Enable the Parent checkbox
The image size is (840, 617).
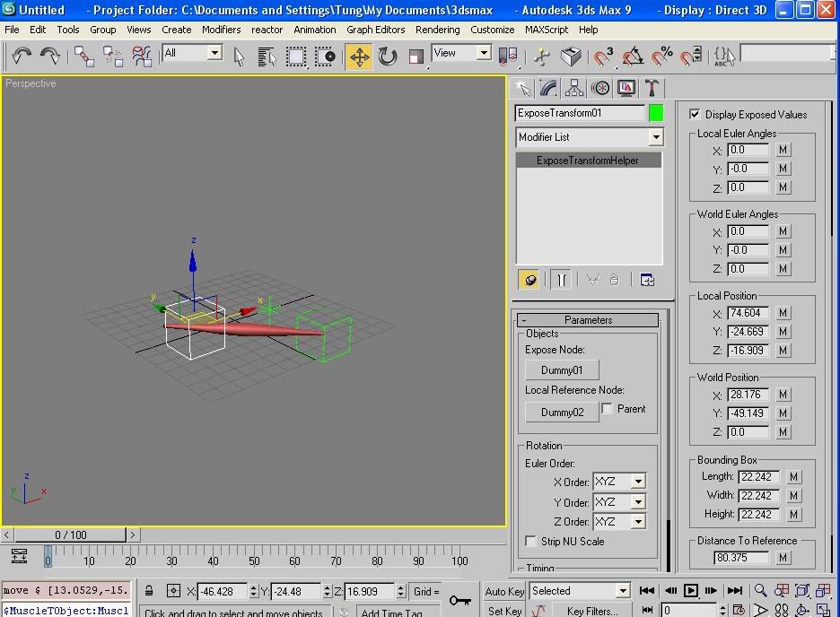point(607,409)
